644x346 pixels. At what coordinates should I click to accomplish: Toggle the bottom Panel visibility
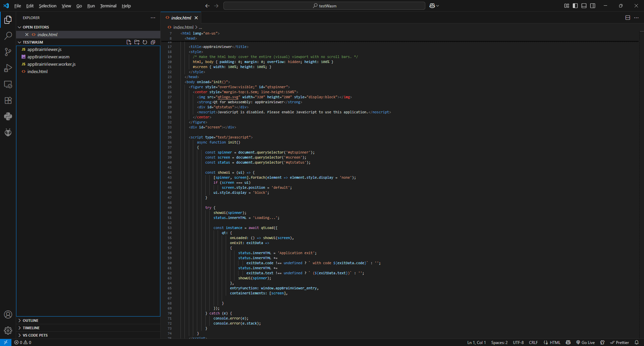click(584, 6)
